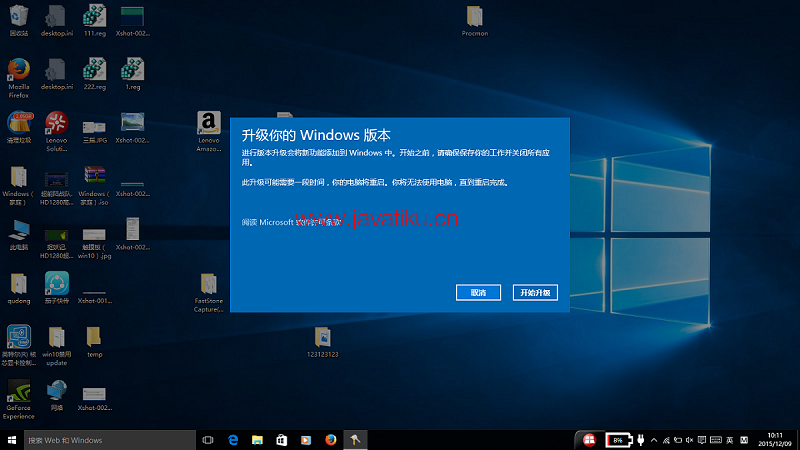Launch GeForce Experience shortcut
800x450 pixels.
(x=18, y=399)
